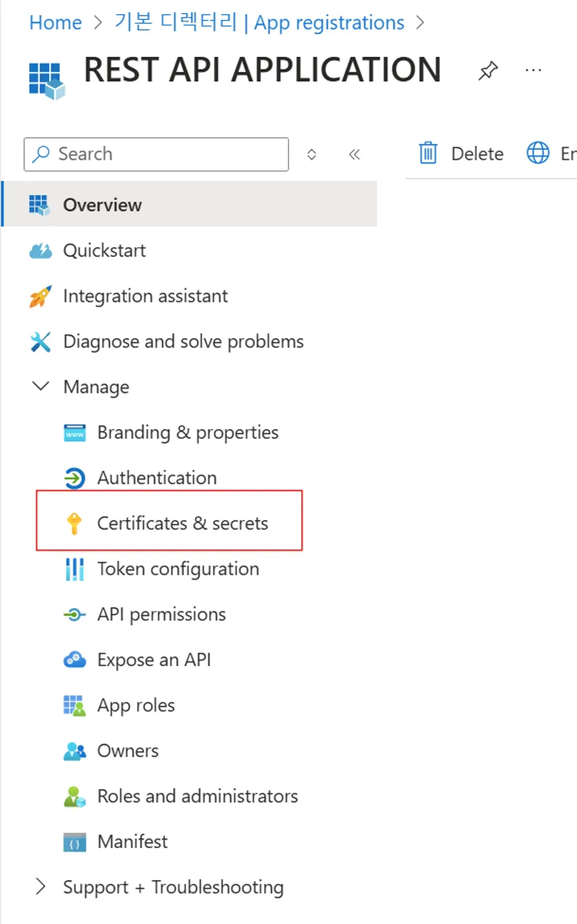This screenshot has height=924, width=577.
Task: Expand Support + Troubleshooting section
Action: 41,887
